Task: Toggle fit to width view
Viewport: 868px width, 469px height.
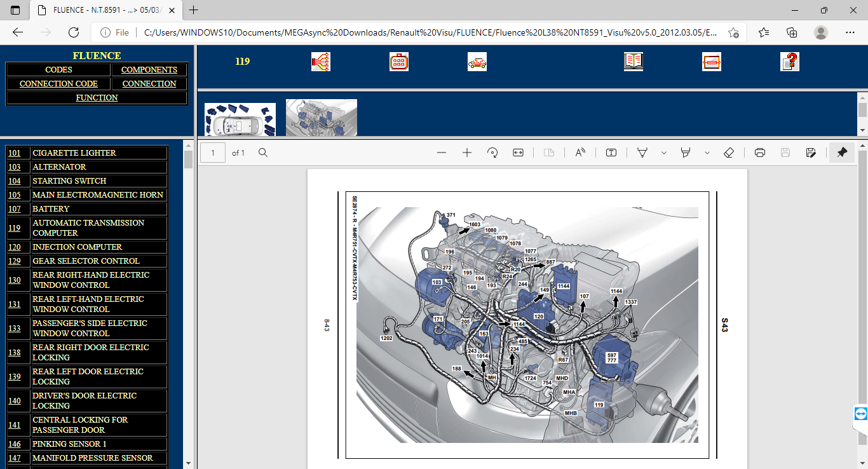Action: 518,153
